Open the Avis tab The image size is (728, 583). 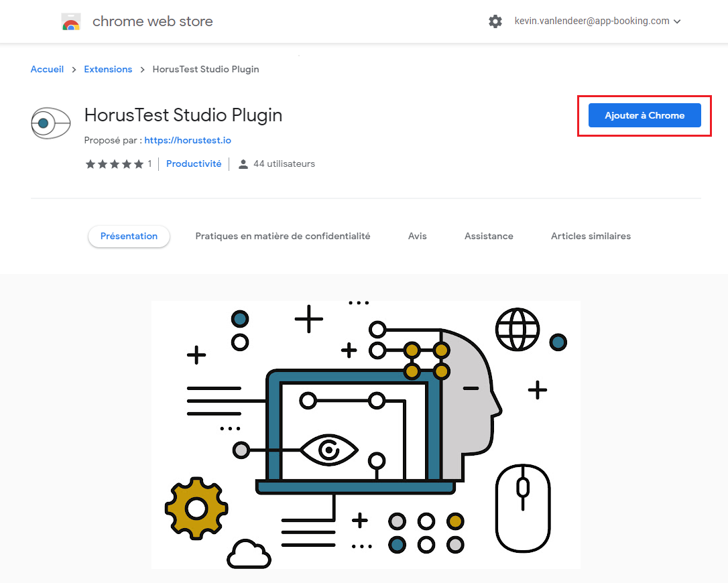(417, 236)
